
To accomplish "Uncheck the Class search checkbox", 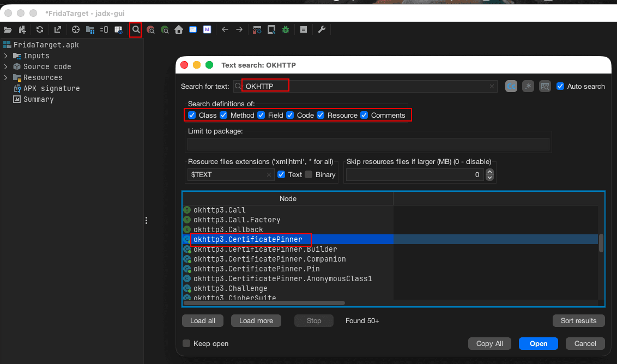I will click(x=192, y=115).
